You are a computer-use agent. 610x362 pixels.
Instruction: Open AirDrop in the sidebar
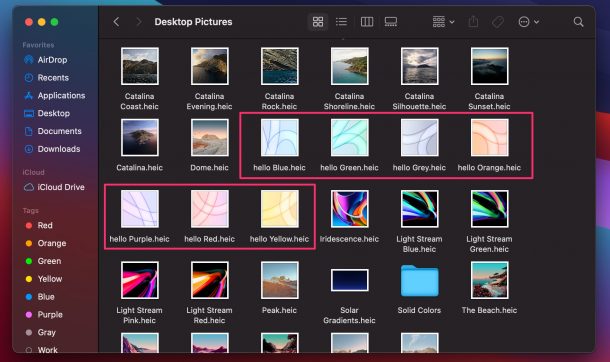click(46, 60)
